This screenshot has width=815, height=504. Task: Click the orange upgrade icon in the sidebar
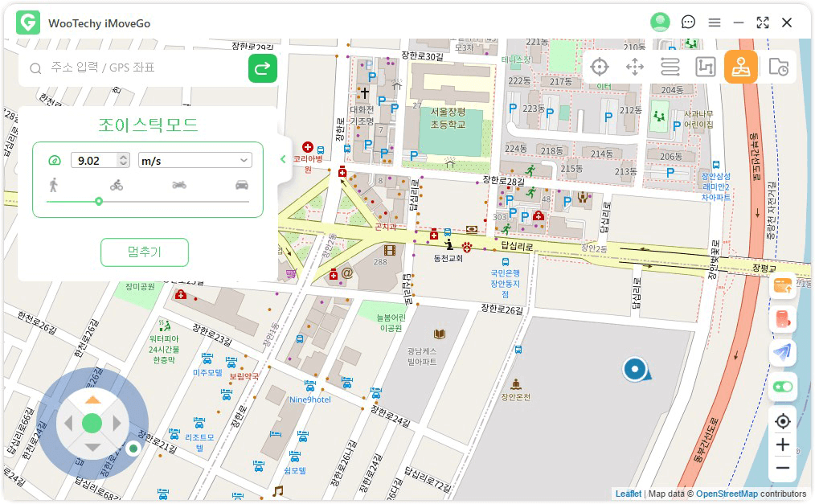[x=782, y=285]
